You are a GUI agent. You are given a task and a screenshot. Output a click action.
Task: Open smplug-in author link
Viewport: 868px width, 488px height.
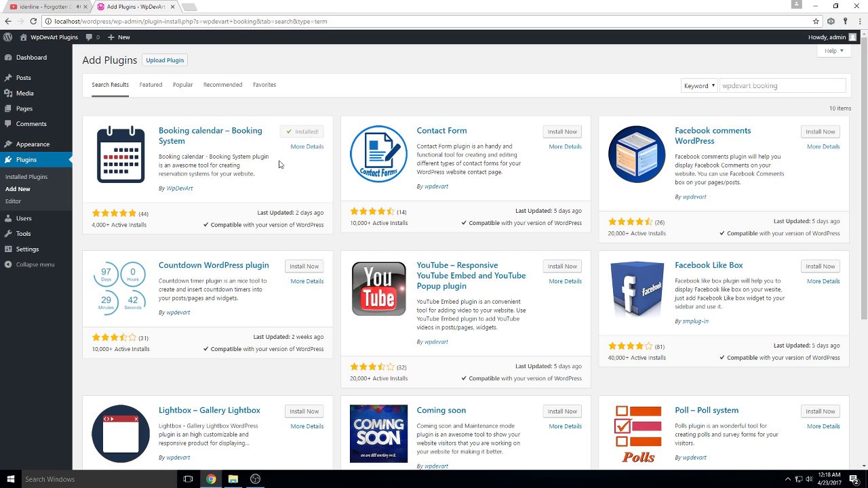pos(696,321)
